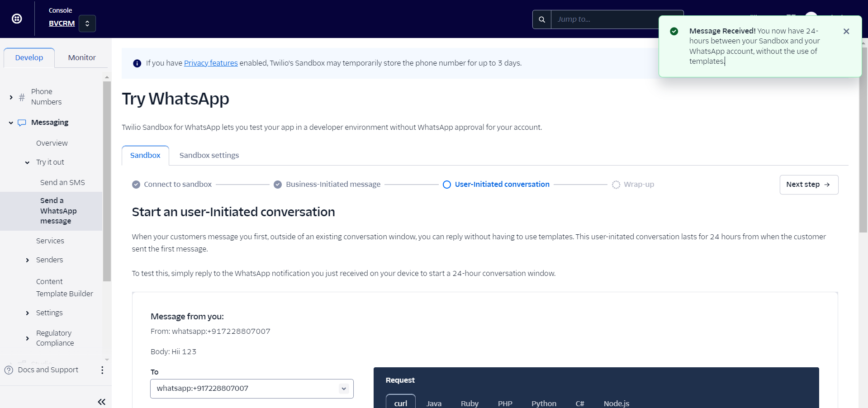Open Services in the sidebar
868x408 pixels.
50,241
